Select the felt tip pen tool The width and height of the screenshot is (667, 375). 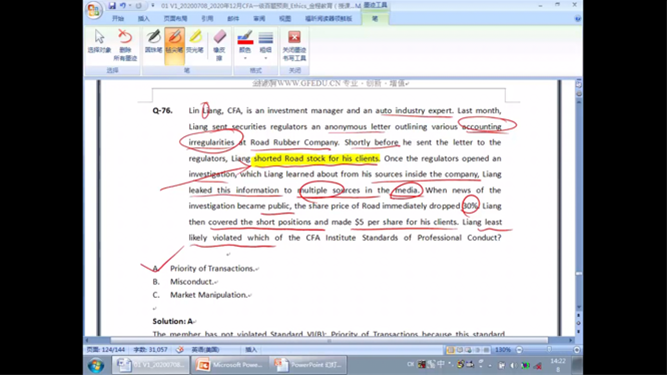coord(174,42)
